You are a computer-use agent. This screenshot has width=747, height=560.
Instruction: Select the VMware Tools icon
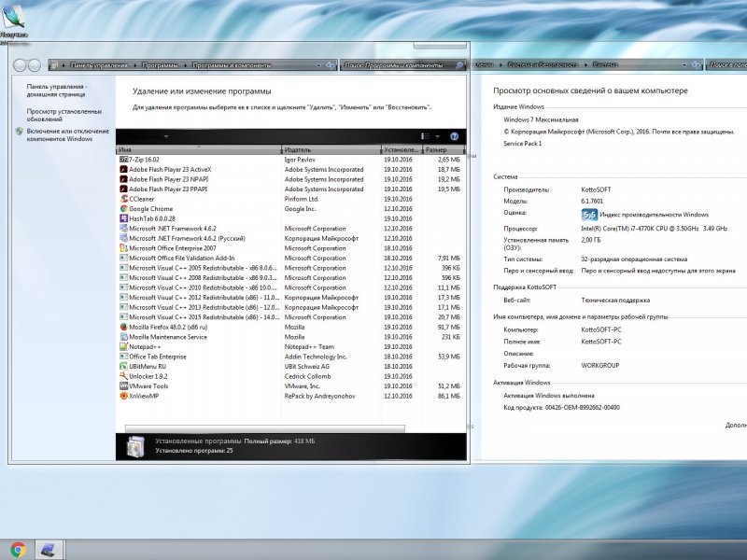[124, 386]
